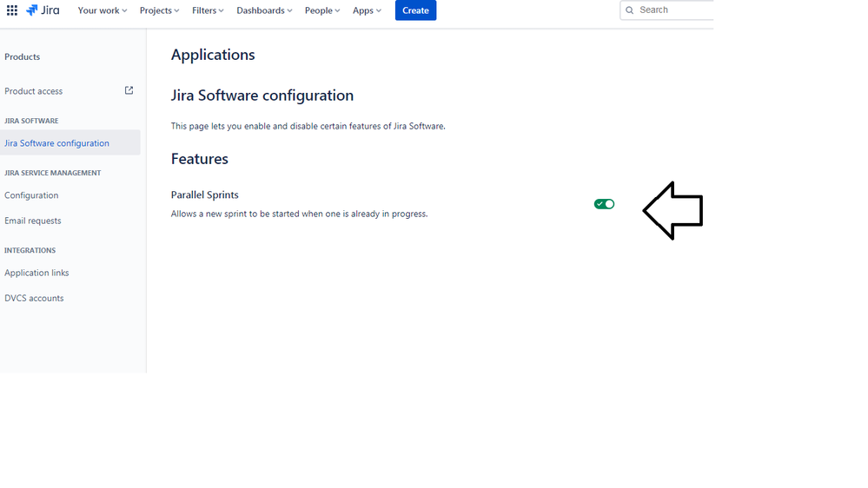The width and height of the screenshot is (868, 488).
Task: Click the 'Jira Software configuration' main heading
Action: tap(262, 96)
